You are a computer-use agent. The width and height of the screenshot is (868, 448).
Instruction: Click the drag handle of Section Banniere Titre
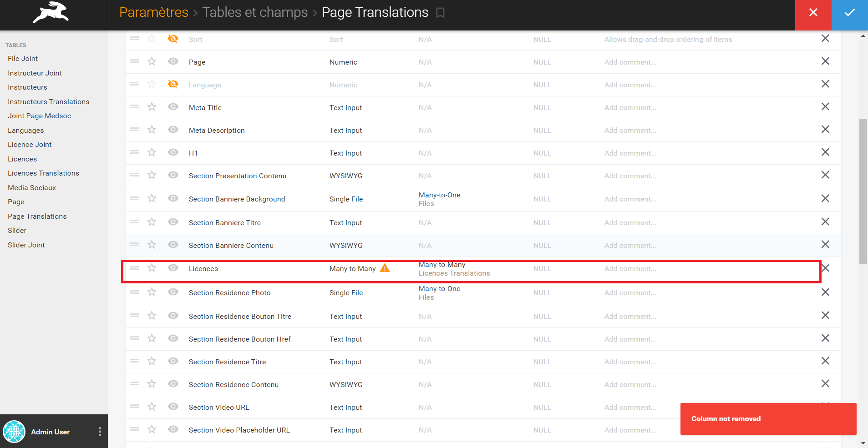[135, 222]
